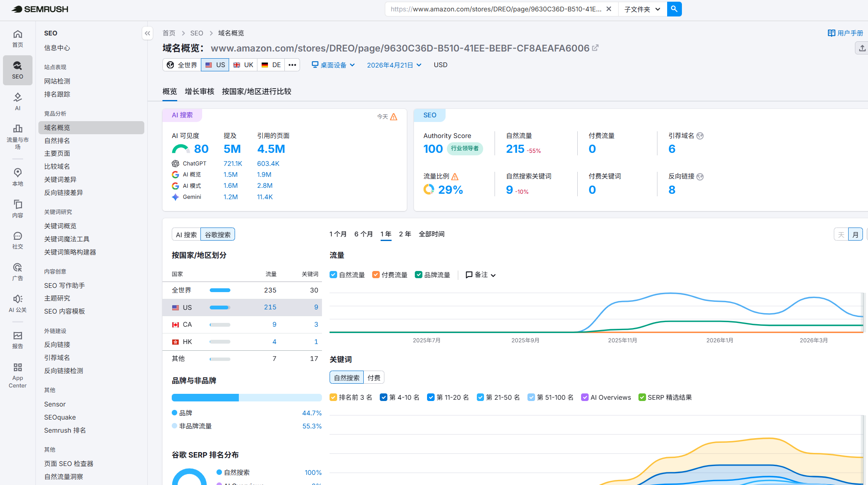The height and width of the screenshot is (485, 868).
Task: Click the blue search magnifier button
Action: pyautogui.click(x=674, y=9)
